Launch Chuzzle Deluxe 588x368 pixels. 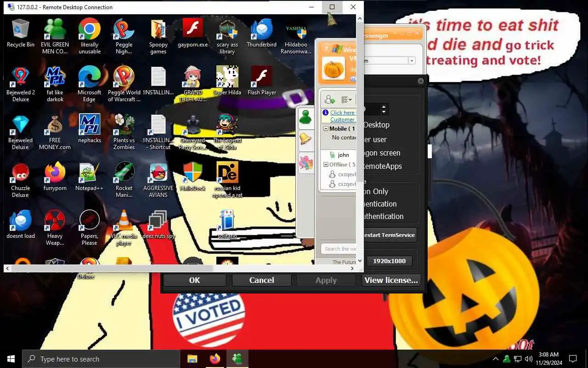click(x=21, y=180)
